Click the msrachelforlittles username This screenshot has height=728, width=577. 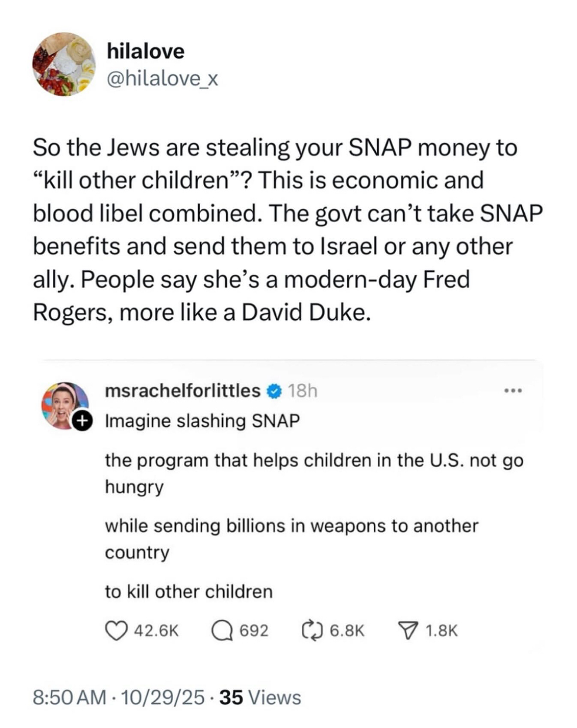tap(183, 391)
